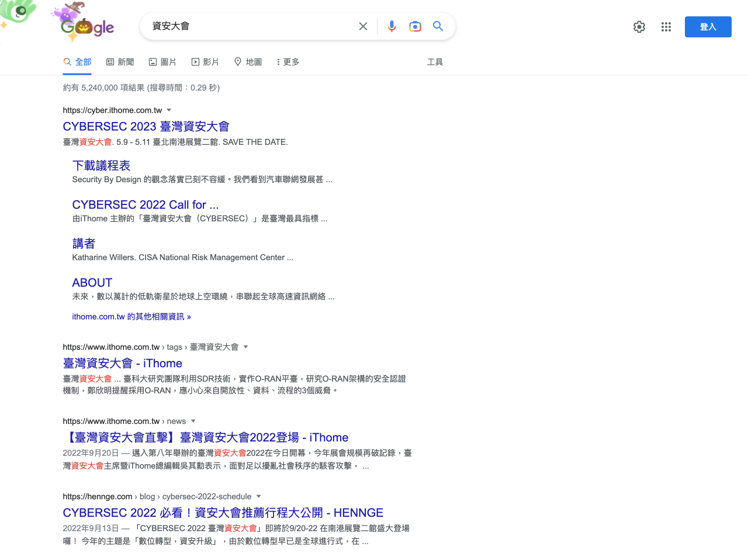Screen dimensions: 748x560
Task: Open 【臺灣資安大會直擊】 iThome news result
Action: [x=206, y=437]
